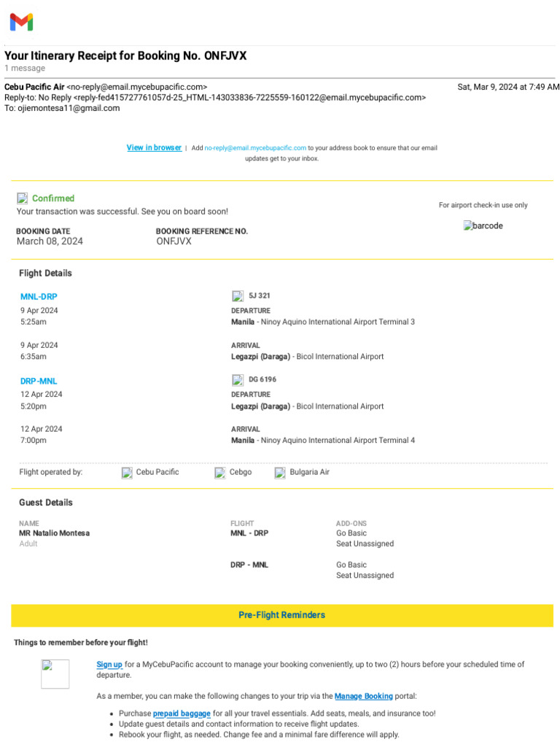Image resolution: width=560 pixels, height=747 pixels.
Task: Click the Gmail logo icon
Action: [x=21, y=23]
